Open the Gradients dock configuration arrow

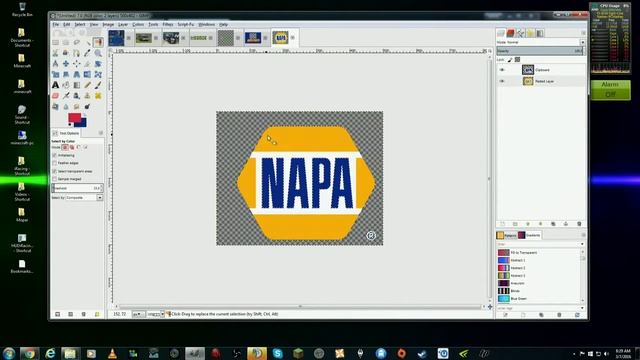click(x=583, y=235)
